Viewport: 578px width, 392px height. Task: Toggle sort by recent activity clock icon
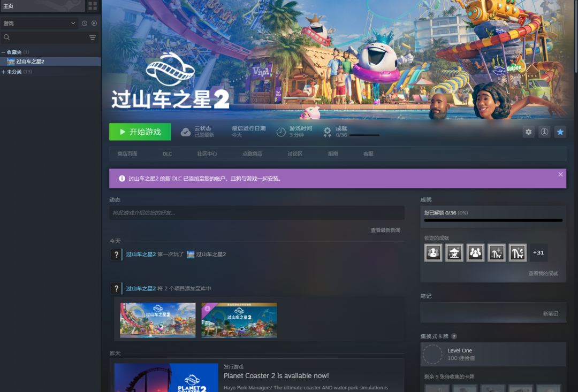(x=85, y=23)
